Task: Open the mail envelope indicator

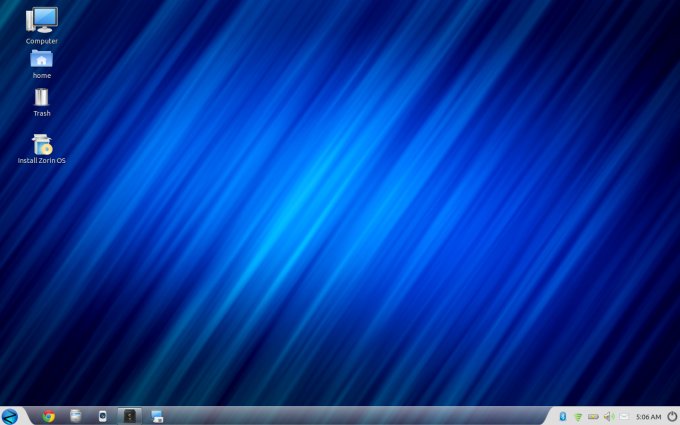Action: point(624,417)
